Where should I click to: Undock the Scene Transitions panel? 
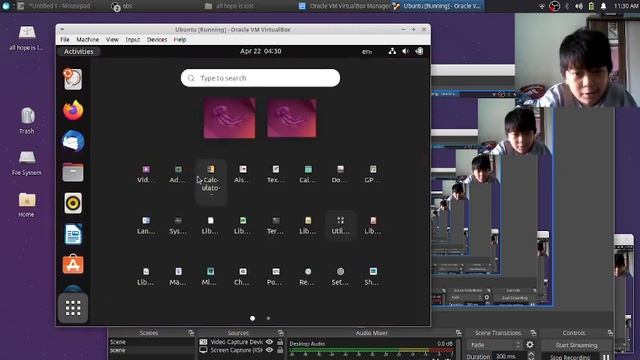[533, 333]
